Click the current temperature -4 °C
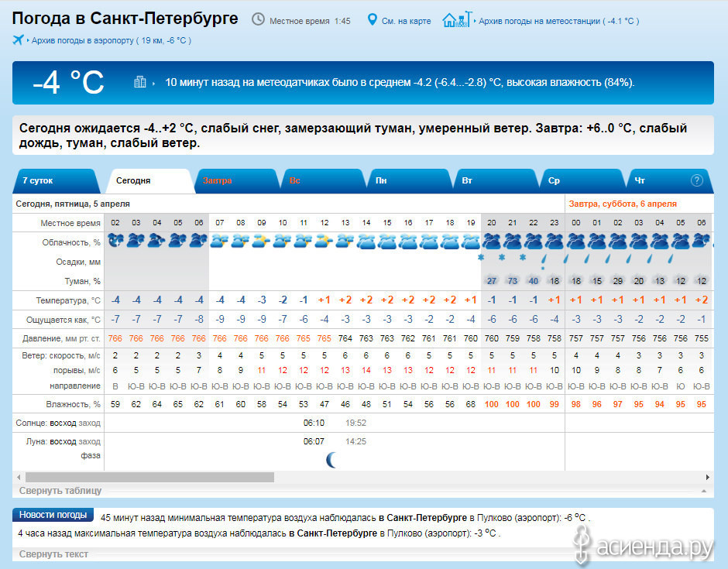728x569 pixels. click(x=68, y=82)
